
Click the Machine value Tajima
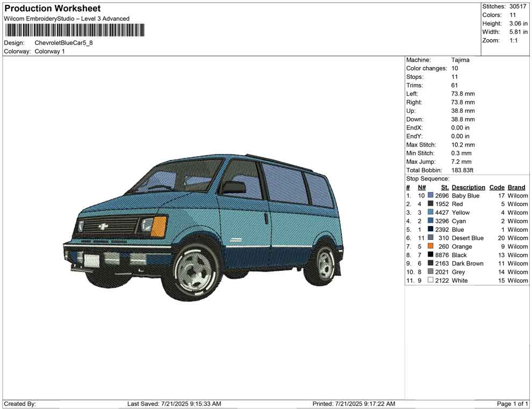pyautogui.click(x=460, y=60)
